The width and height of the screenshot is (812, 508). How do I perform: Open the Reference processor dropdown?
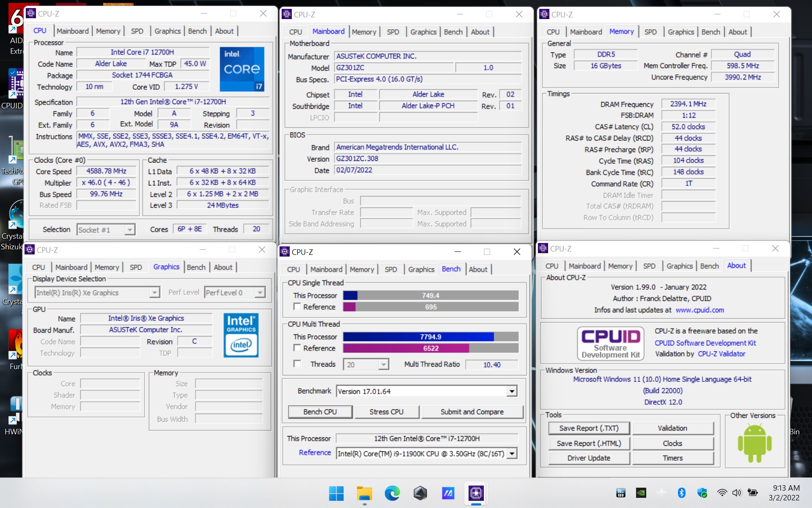point(427,453)
